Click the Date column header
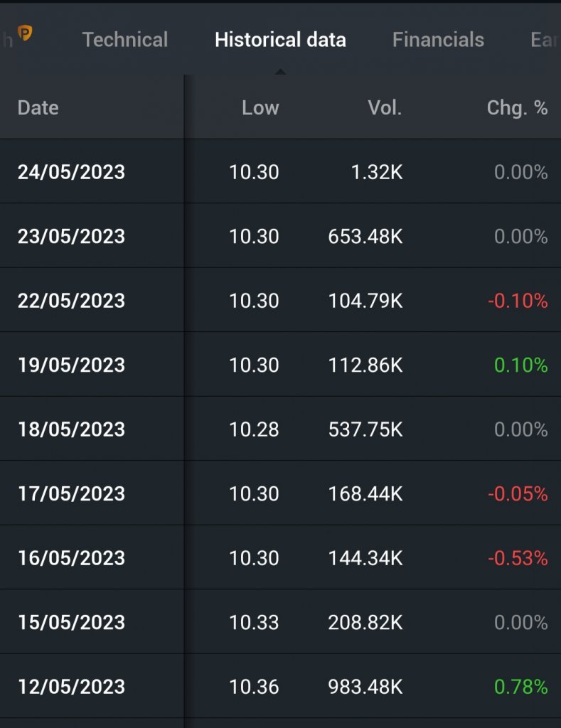Viewport: 561px width, 728px height. (x=38, y=108)
